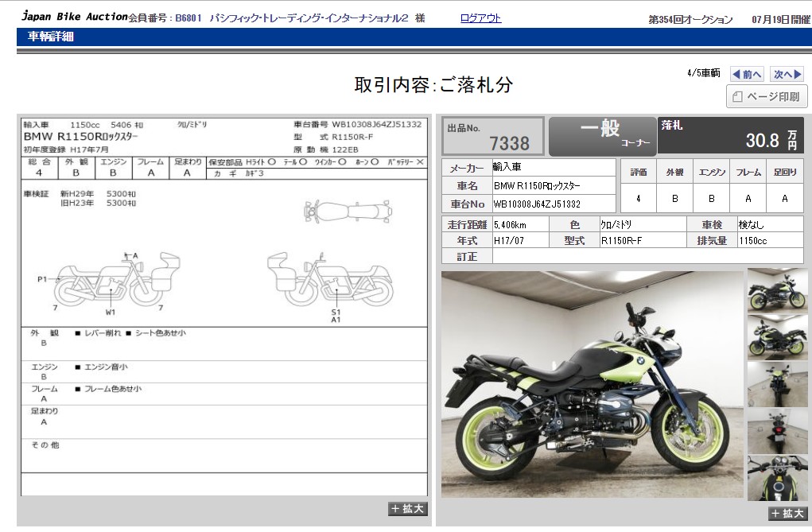Screen dimensions: 812x532
Task: Select the displacement value 1150cc in the details table
Action: point(753,241)
